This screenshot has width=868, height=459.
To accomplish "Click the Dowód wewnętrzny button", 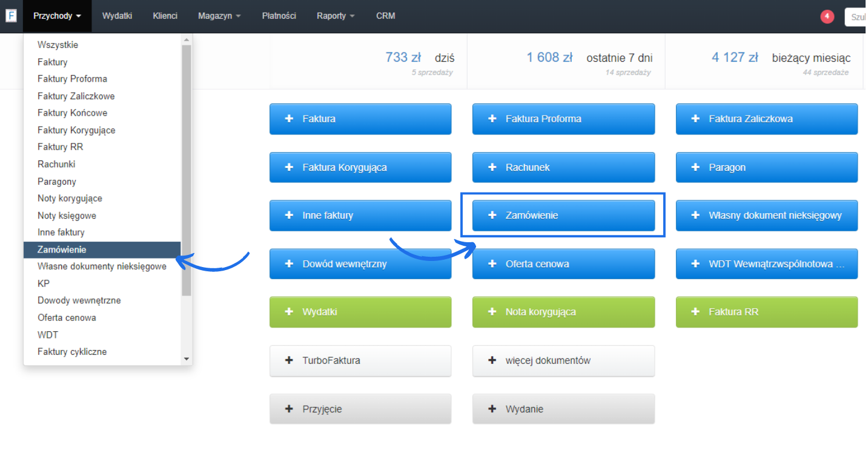I will click(360, 263).
